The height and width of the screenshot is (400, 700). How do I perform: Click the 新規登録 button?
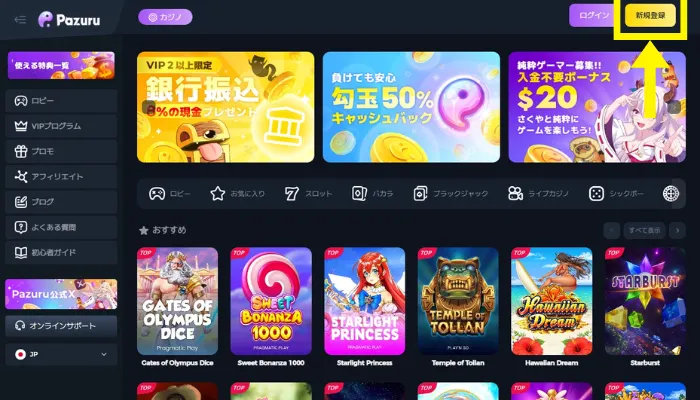point(650,16)
